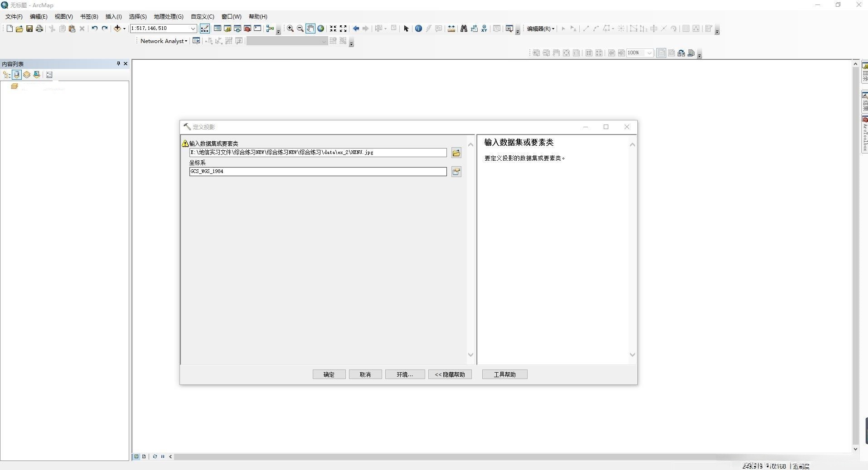Open the 编辑(E) menu
Image resolution: width=868 pixels, height=470 pixels.
(x=39, y=17)
